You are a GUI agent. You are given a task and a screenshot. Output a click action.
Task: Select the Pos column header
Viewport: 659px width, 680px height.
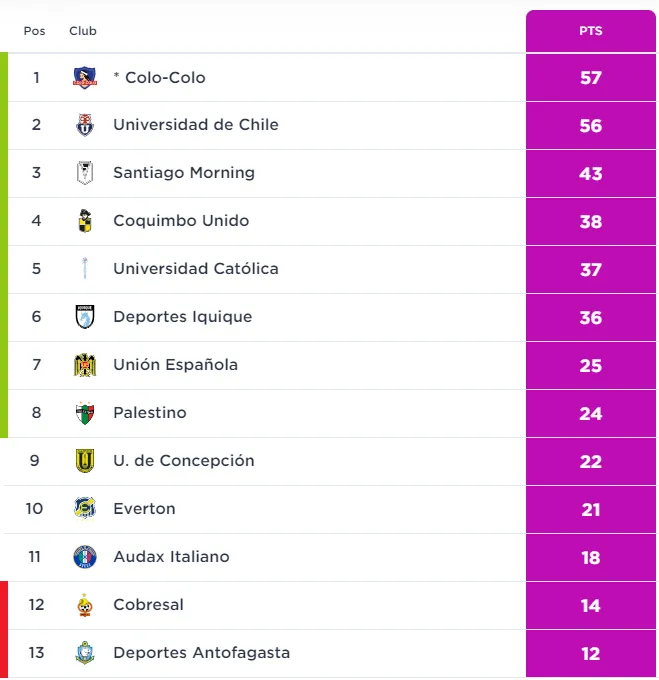coord(35,31)
